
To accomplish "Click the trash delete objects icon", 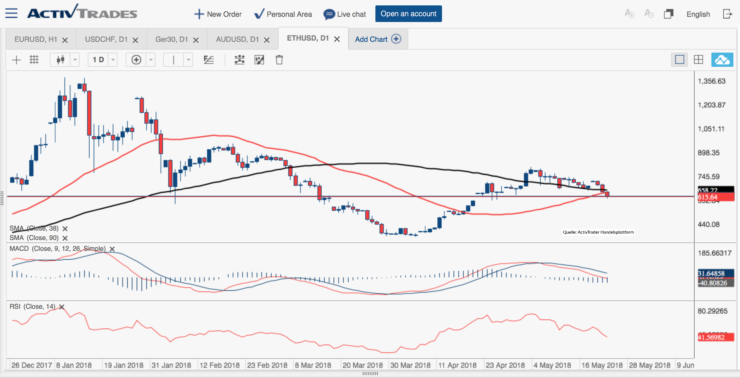I will click(279, 60).
